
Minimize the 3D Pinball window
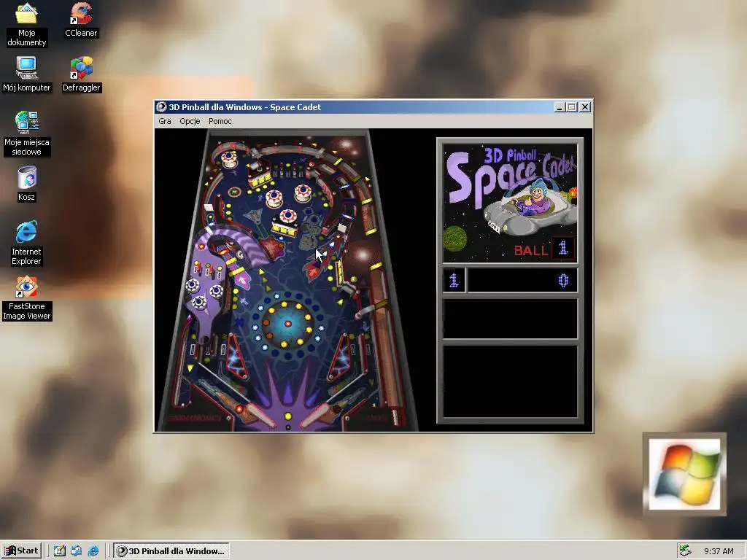[x=560, y=107]
